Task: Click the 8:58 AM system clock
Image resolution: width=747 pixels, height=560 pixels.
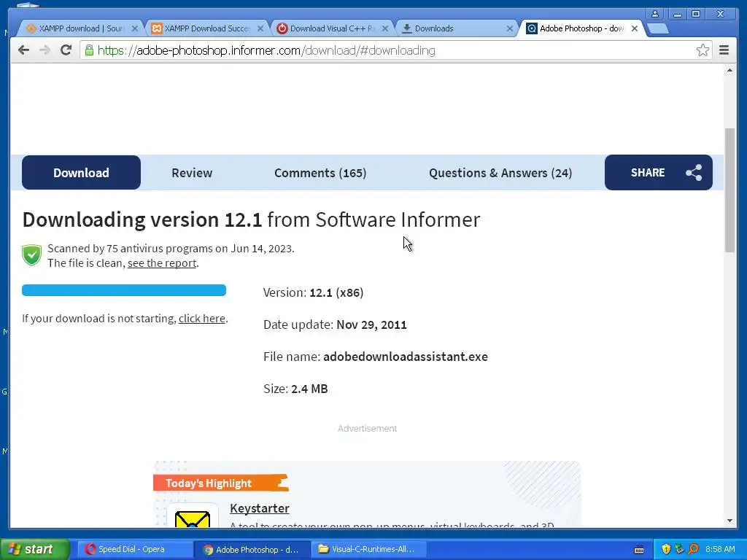Action: click(720, 549)
